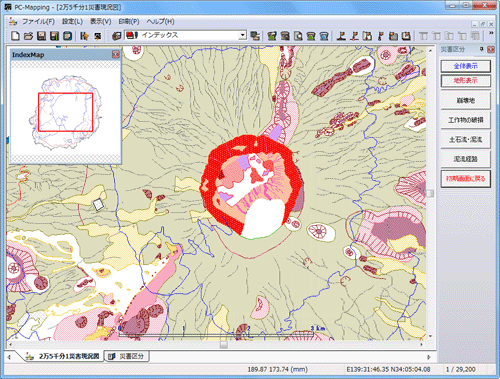Click the blue telephone-shaped toolbar icon

[x=324, y=36]
